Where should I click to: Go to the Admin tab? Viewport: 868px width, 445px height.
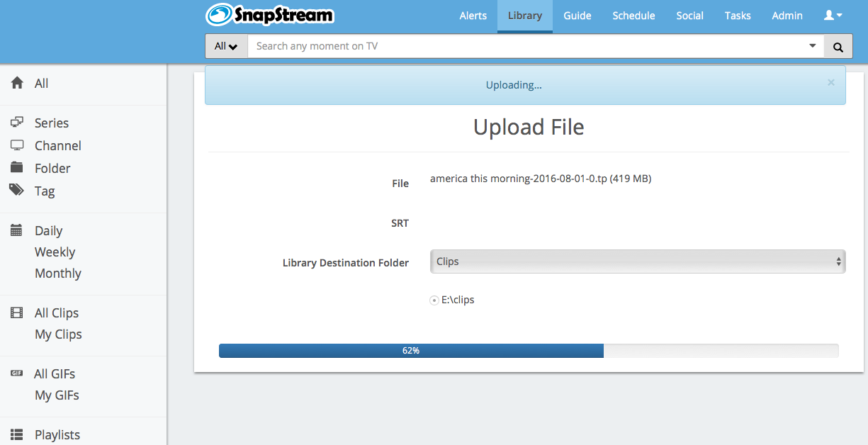click(787, 16)
